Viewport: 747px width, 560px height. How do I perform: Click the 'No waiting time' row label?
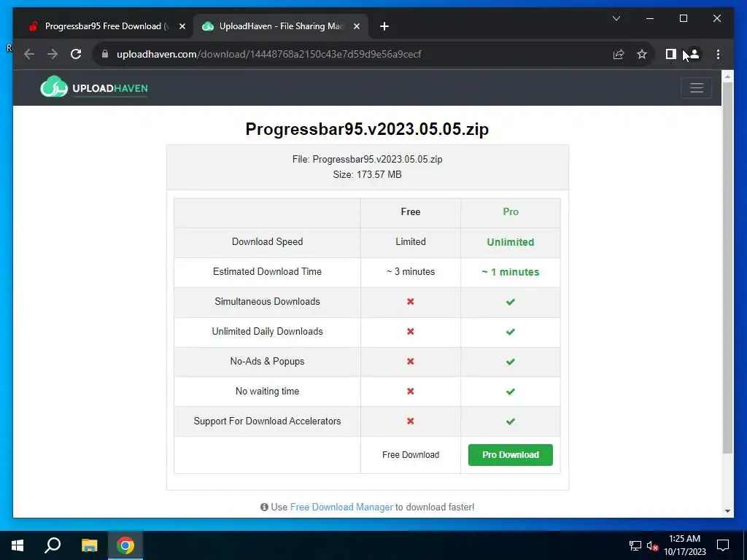pos(267,392)
